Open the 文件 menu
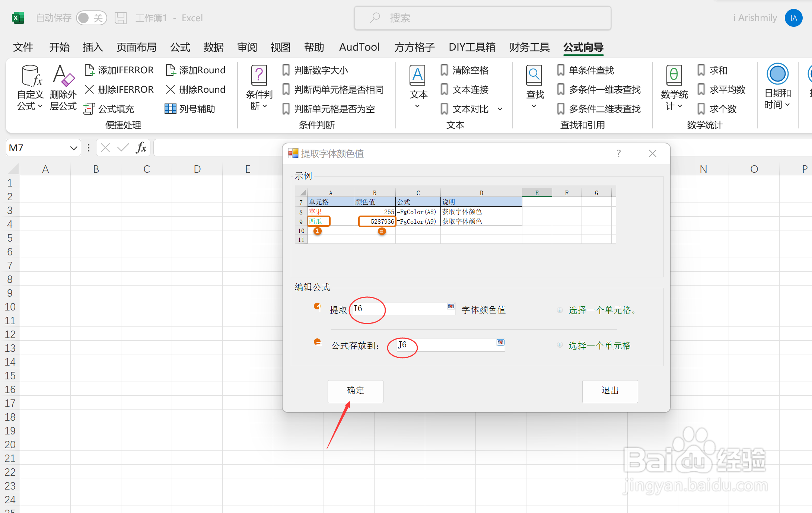This screenshot has height=513, width=812. click(23, 47)
